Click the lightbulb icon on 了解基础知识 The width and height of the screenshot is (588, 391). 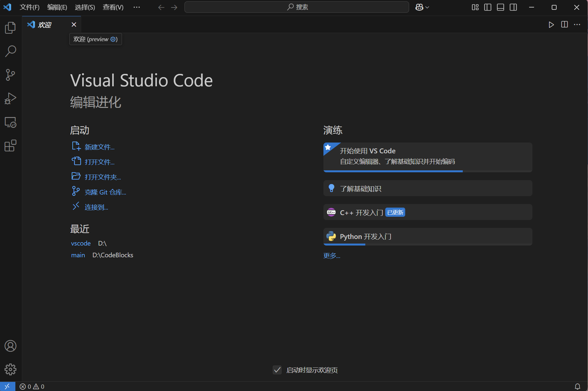pos(331,188)
